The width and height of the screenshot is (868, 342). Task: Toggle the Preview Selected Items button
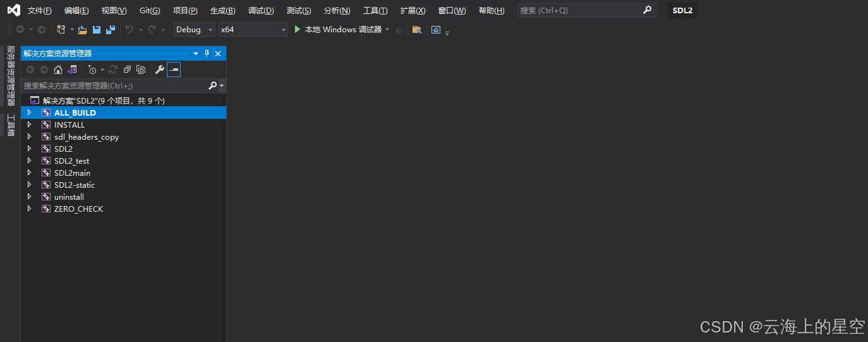174,70
